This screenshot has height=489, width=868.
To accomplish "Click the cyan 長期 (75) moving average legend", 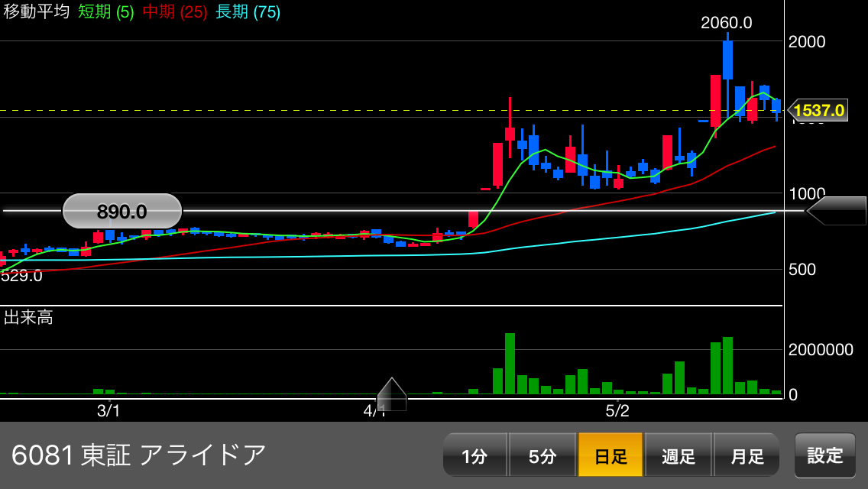I will pyautogui.click(x=248, y=12).
